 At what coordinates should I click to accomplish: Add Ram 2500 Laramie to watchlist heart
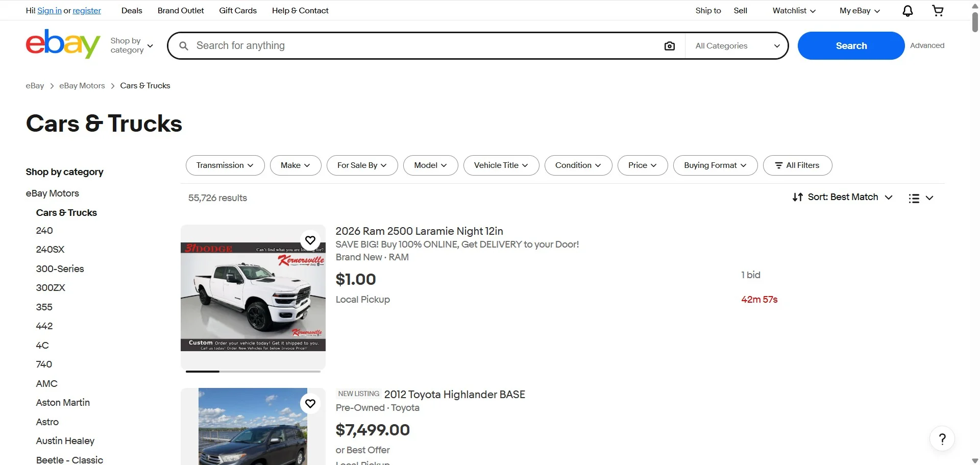click(310, 240)
